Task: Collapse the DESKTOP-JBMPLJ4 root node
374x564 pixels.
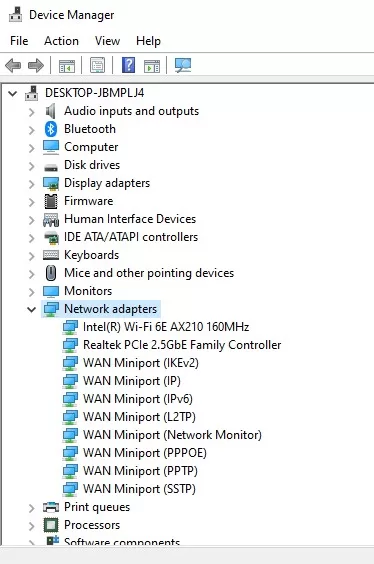Action: pos(13,94)
